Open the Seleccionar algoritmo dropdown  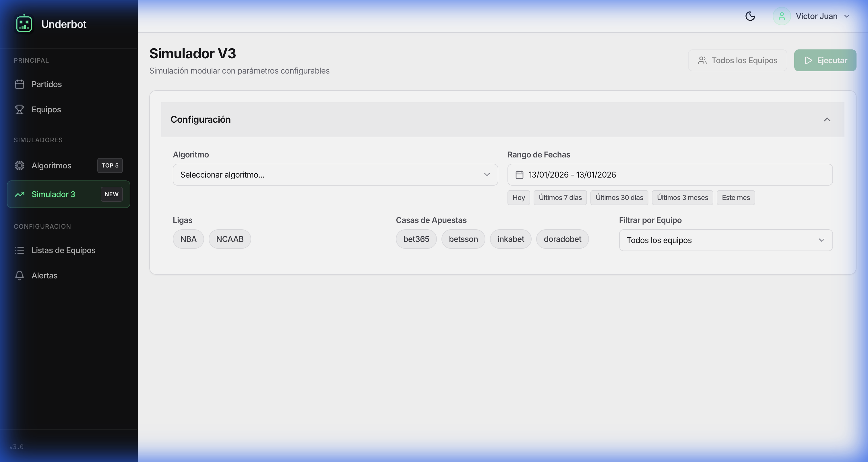[335, 175]
